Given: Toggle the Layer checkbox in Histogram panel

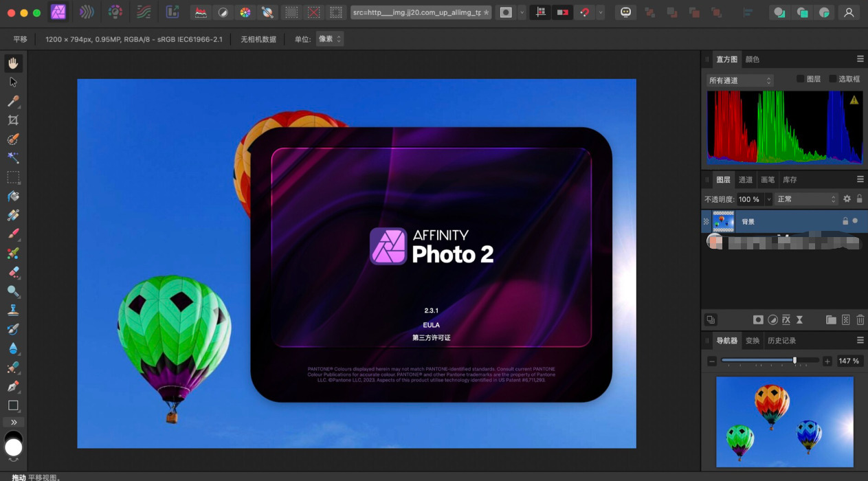Looking at the screenshot, I should (x=800, y=79).
